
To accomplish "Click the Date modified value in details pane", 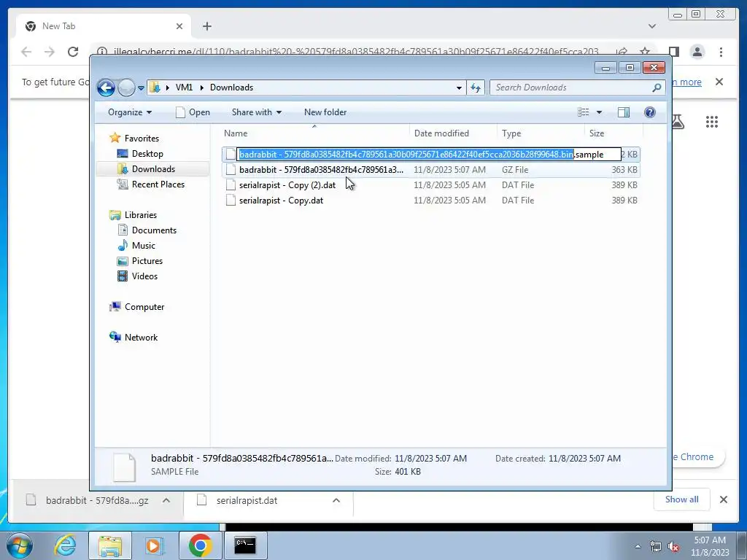I will tap(430, 459).
